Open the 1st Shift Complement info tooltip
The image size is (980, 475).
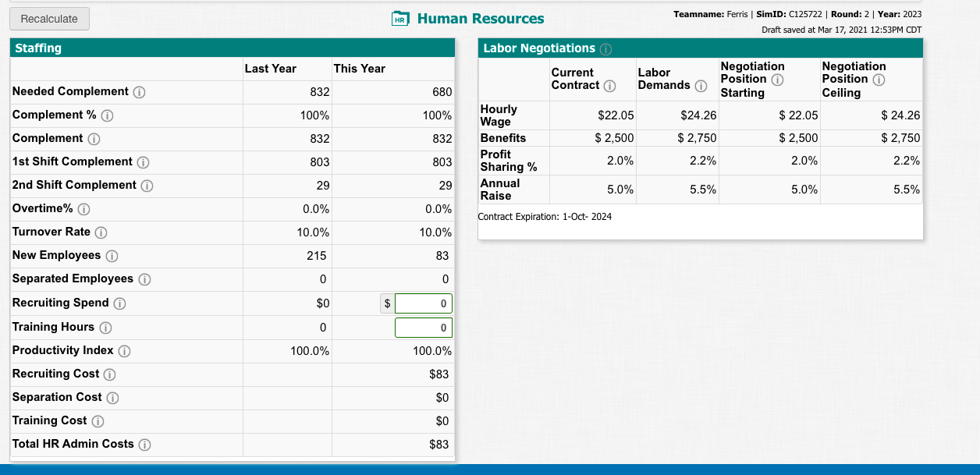[143, 161]
